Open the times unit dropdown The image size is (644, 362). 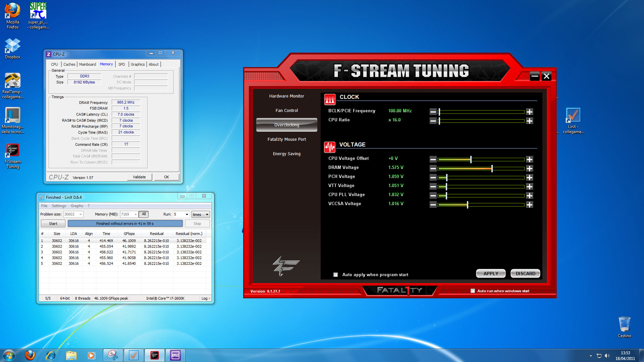tap(207, 215)
